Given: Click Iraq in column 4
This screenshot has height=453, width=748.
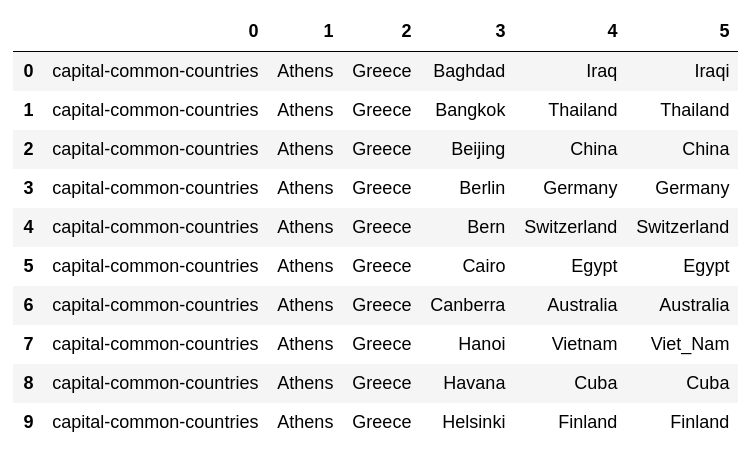Looking at the screenshot, I should 602,71.
